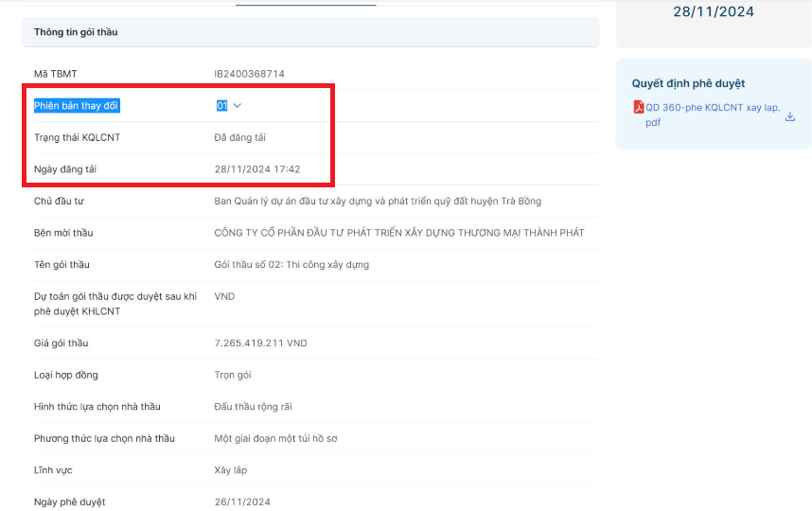Click the highlighted 01 version value

click(x=221, y=106)
